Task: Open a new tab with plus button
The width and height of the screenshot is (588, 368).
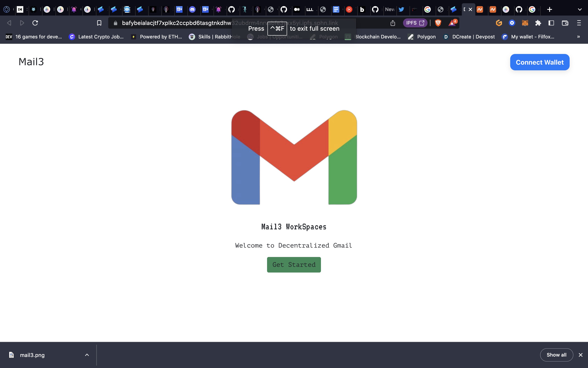Action: [x=550, y=9]
